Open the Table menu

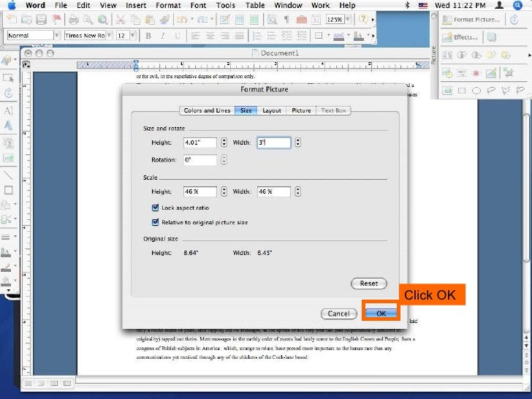[x=255, y=5]
